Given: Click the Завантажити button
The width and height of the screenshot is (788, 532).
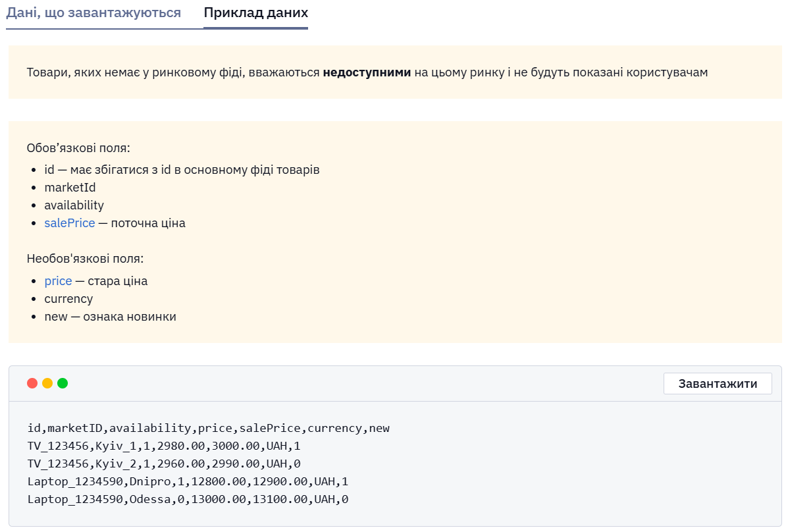Looking at the screenshot, I should point(718,384).
